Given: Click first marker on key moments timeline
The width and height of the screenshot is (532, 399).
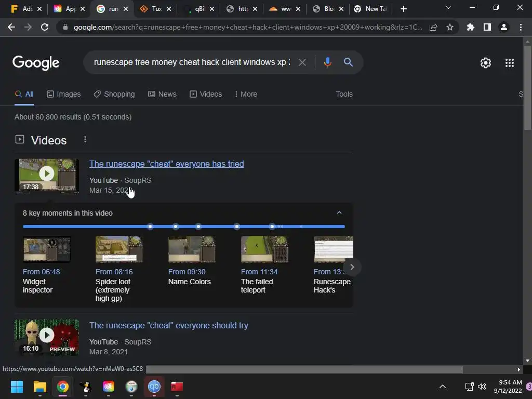Looking at the screenshot, I should pyautogui.click(x=150, y=227).
